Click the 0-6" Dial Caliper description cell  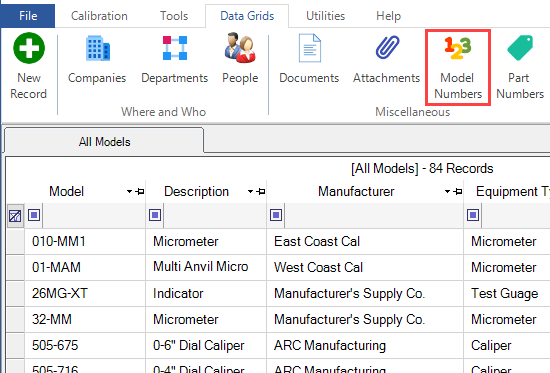(x=206, y=345)
